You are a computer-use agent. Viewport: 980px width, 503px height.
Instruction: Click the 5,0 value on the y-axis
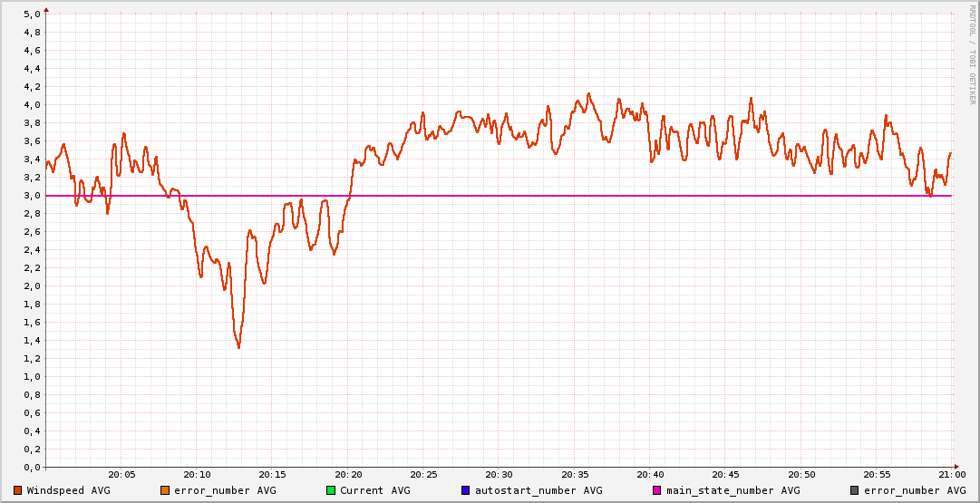pos(32,15)
